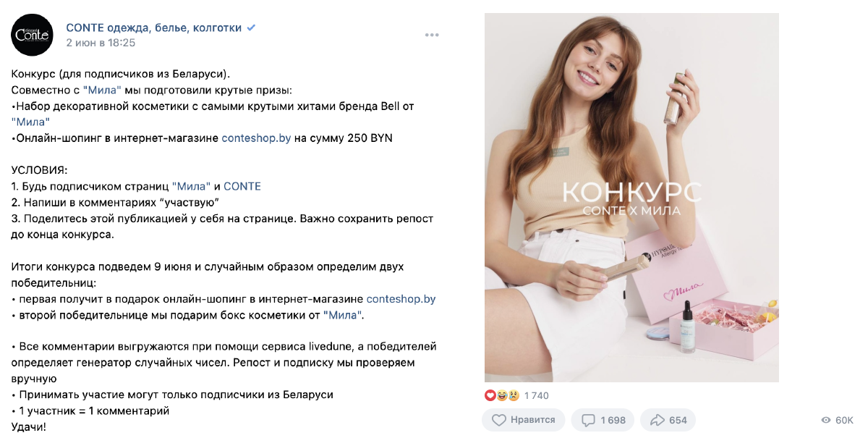Follow the conteshop.by link in winners section
This screenshot has width=868, height=446.
(401, 298)
